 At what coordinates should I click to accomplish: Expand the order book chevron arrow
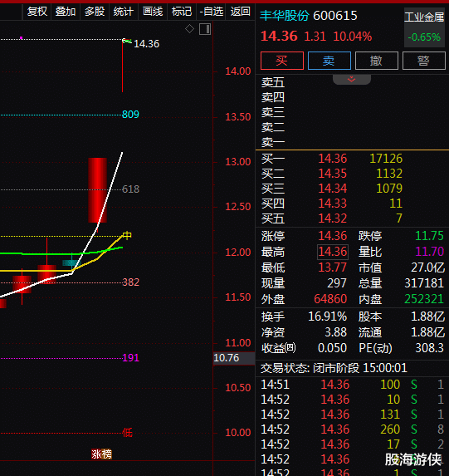pos(352,79)
